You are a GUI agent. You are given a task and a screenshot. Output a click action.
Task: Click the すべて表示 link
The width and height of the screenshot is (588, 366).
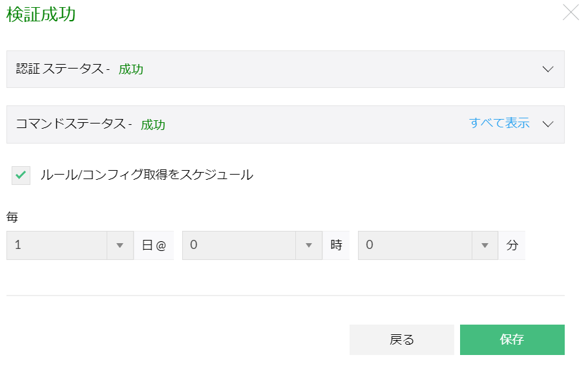point(499,124)
